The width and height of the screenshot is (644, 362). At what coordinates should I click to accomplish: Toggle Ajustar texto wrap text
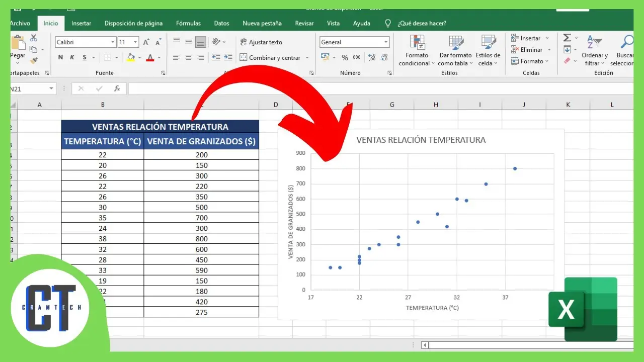pyautogui.click(x=261, y=42)
